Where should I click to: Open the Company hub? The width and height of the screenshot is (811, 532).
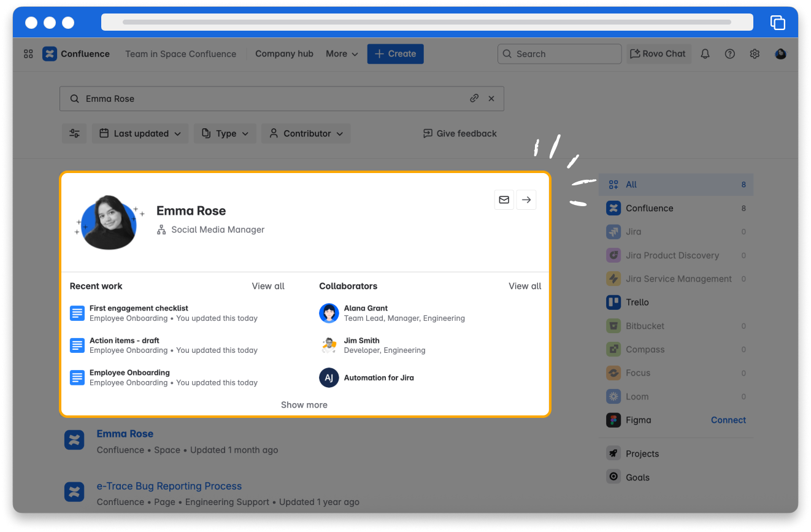284,54
